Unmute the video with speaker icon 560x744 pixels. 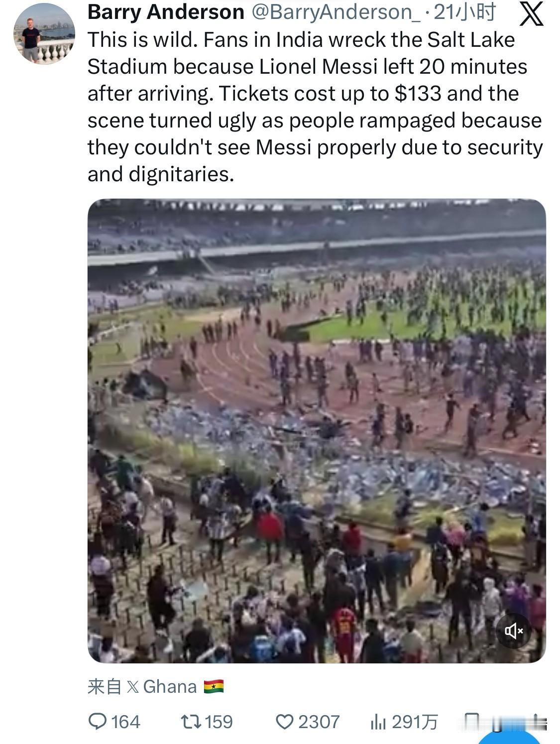514,631
